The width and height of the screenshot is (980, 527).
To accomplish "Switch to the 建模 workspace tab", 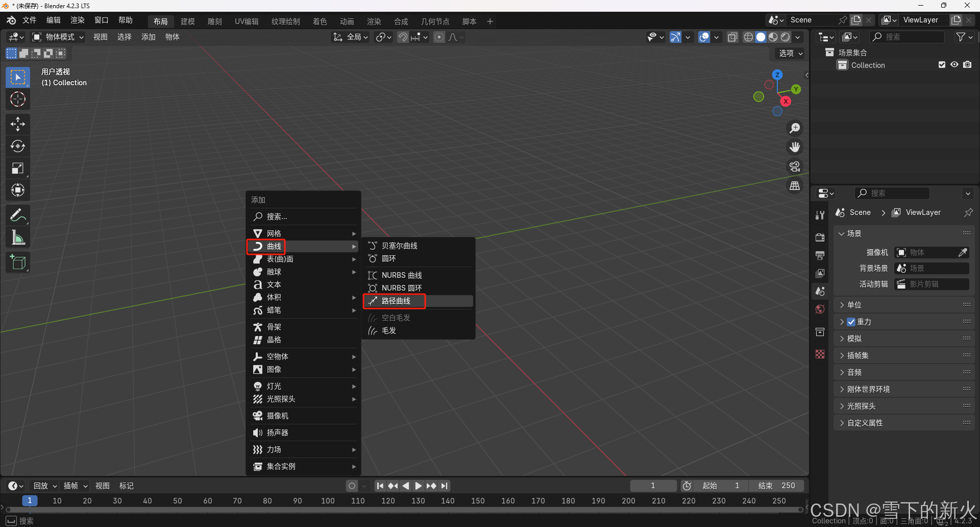I will click(x=187, y=21).
